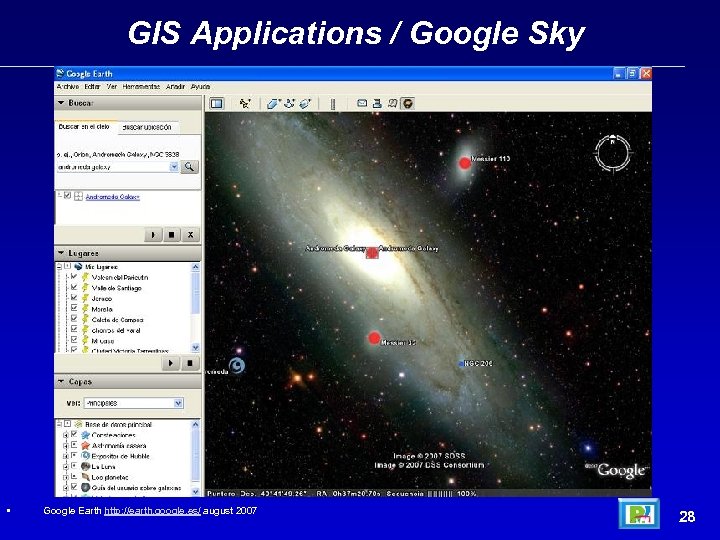Image resolution: width=720 pixels, height=540 pixels.
Task: Click the galaxy user guide layer icon
Action: [85, 488]
